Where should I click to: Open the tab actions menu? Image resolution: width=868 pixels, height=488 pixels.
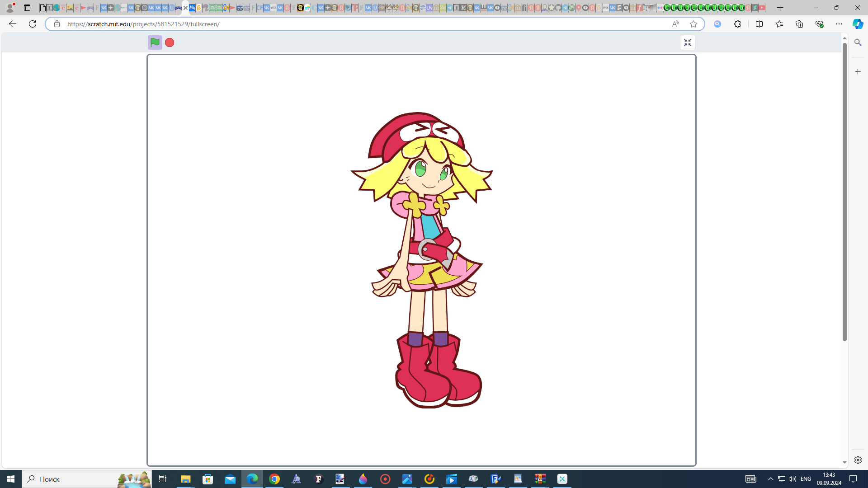pos(27,8)
